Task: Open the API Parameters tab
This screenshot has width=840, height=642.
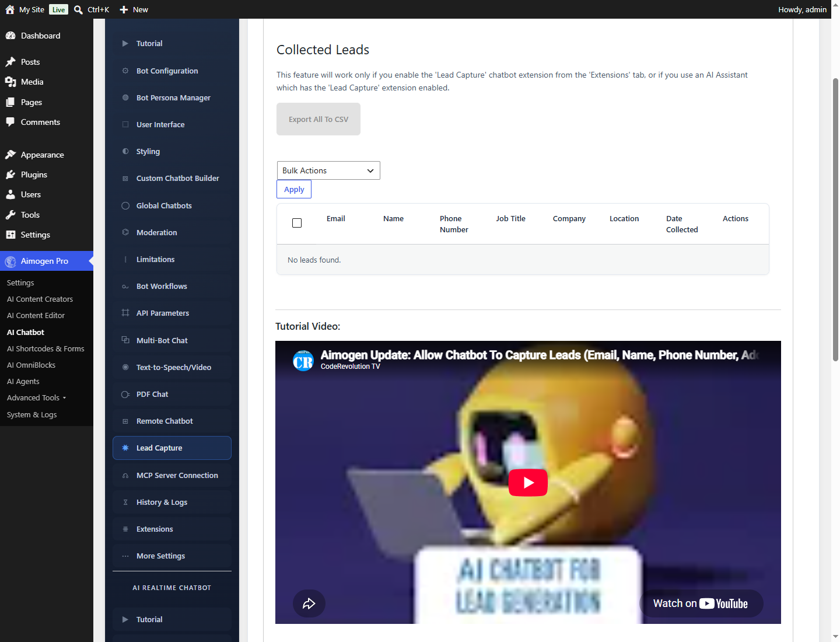Action: click(172, 313)
